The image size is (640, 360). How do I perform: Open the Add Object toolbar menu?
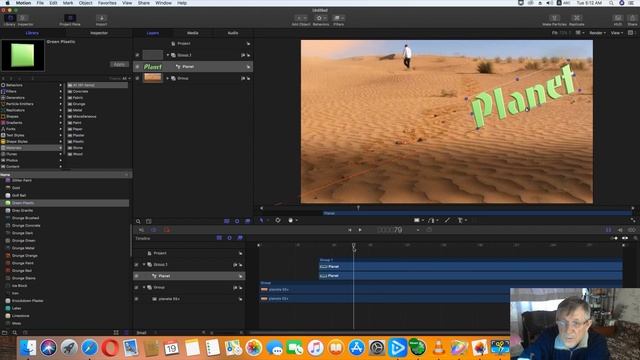coord(301,18)
